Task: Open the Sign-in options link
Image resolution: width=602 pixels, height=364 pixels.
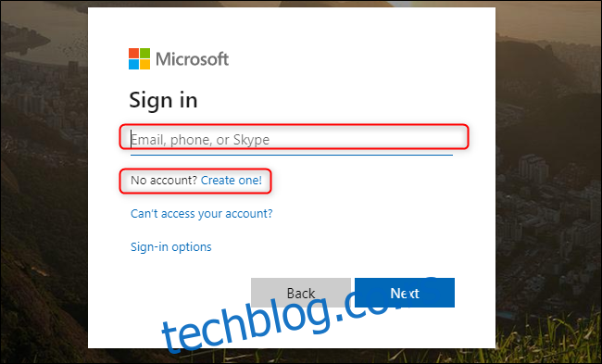Action: [x=170, y=246]
